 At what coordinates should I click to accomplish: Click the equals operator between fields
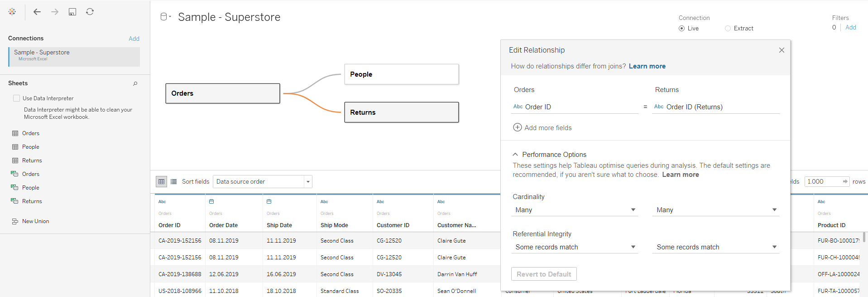[x=645, y=107]
